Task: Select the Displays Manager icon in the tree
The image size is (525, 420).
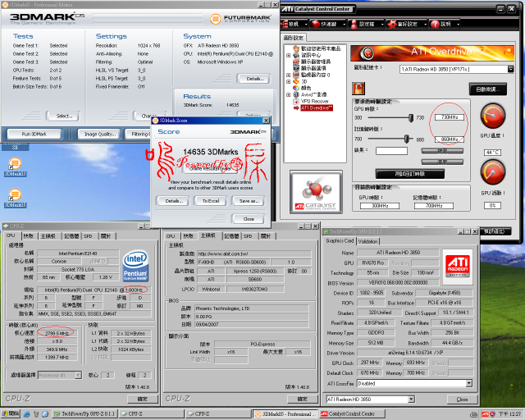Action: coord(296,62)
